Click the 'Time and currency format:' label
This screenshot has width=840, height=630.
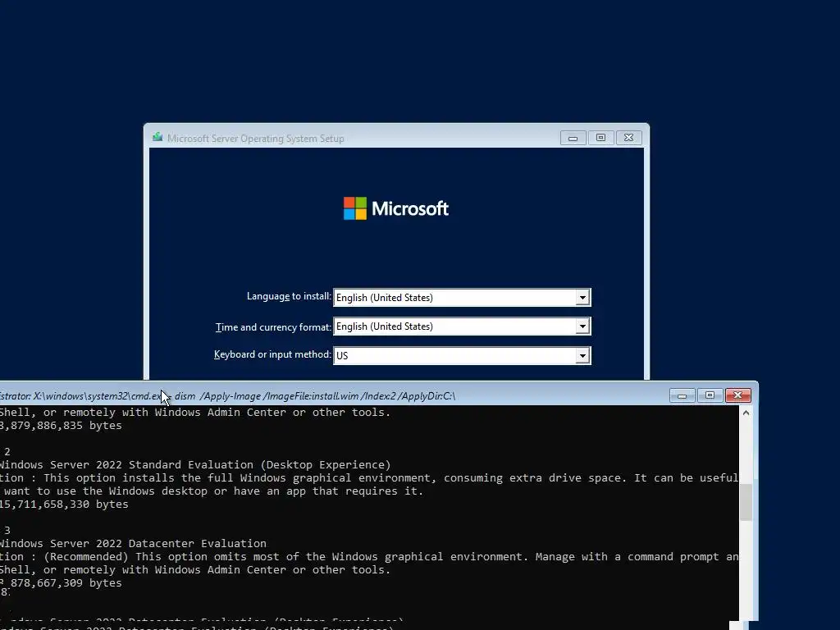coord(273,326)
